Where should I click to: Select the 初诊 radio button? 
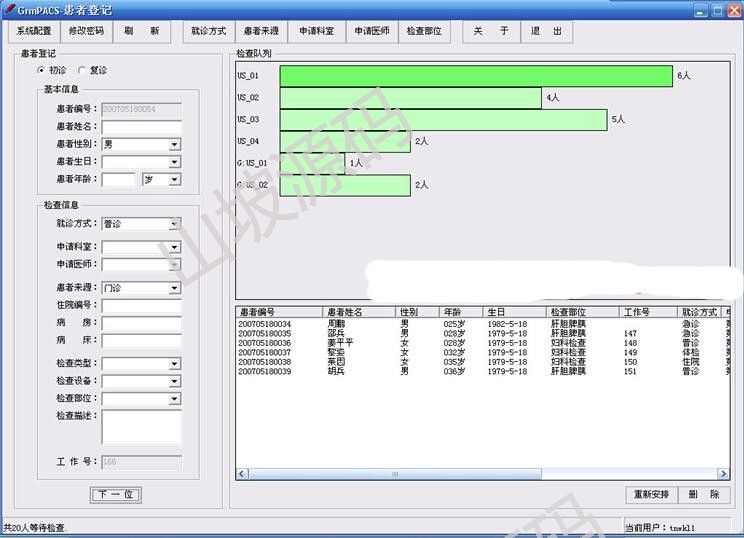click(x=42, y=71)
